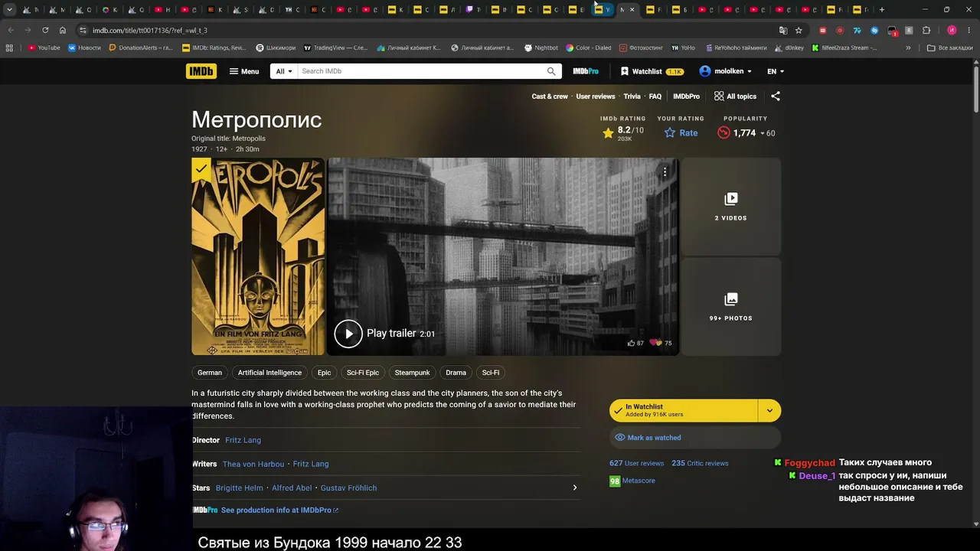
Task: Open the Metascore link
Action: (x=632, y=481)
